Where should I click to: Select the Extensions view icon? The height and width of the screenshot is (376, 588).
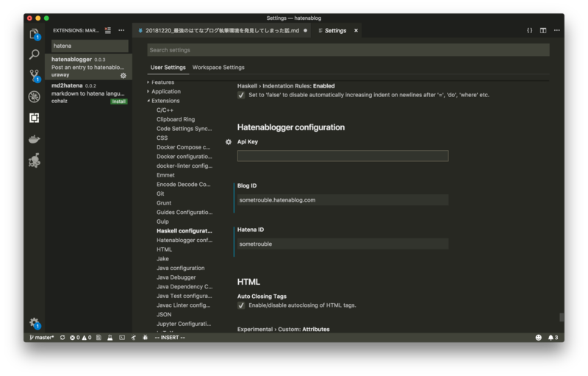coord(34,118)
